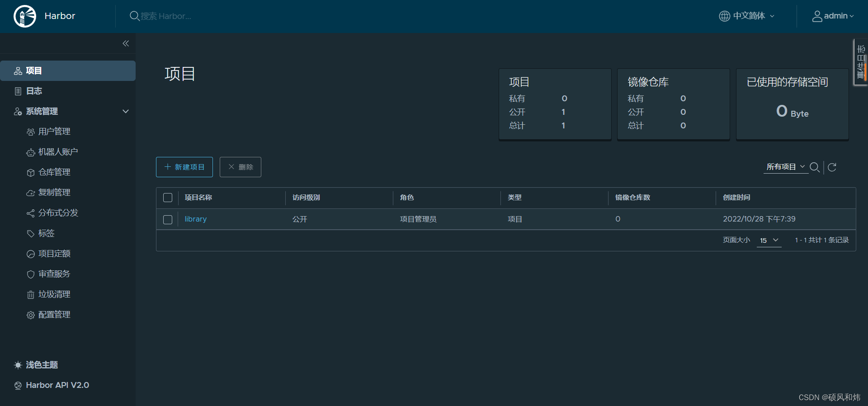Click the 审查服务 shield icon
The height and width of the screenshot is (406, 868).
pos(30,274)
